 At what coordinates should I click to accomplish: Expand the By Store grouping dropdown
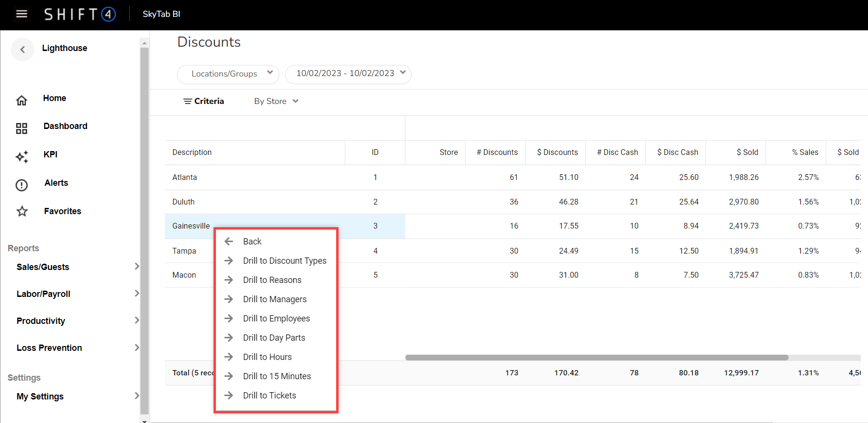tap(276, 101)
